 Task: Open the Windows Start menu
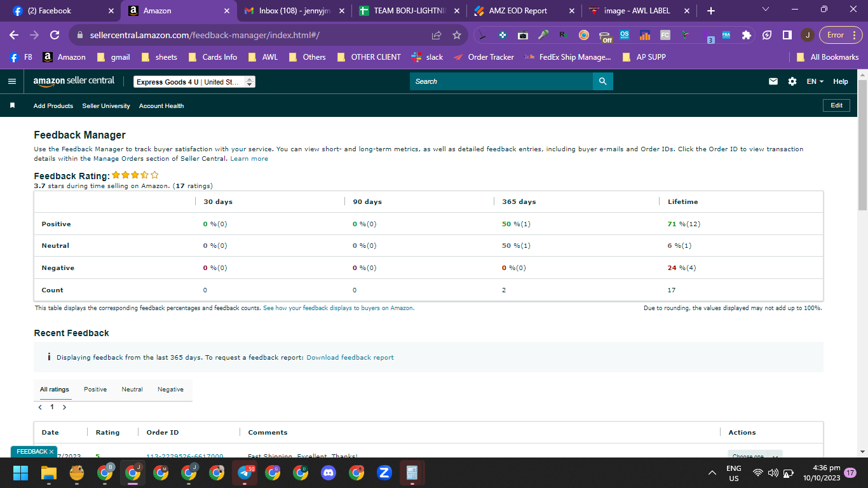pyautogui.click(x=21, y=473)
